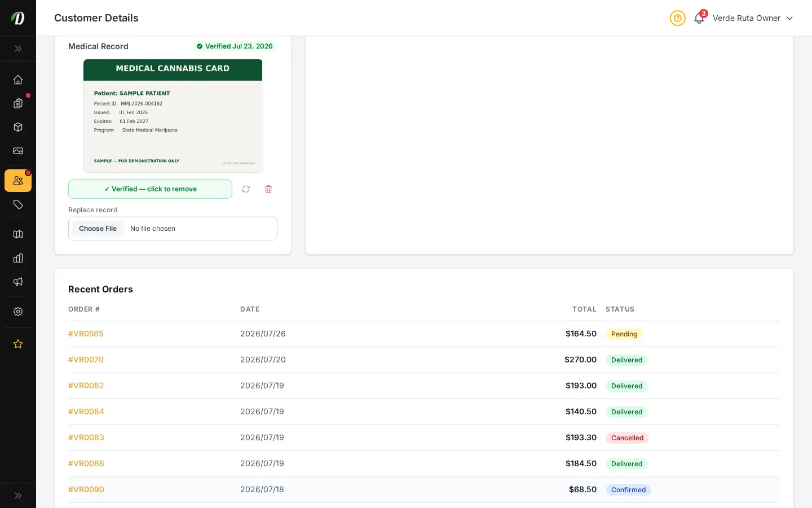
Task: Click the Delivered badge for $184.50 order
Action: coord(626,464)
